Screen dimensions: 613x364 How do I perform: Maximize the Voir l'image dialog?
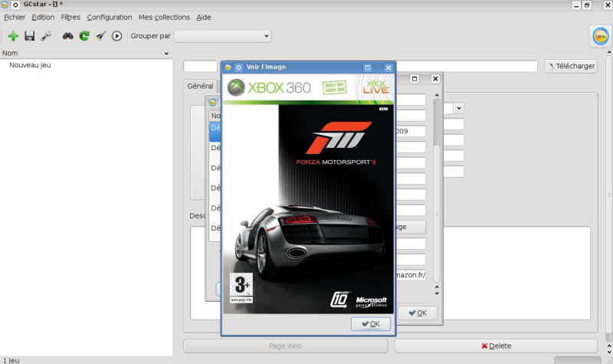point(368,67)
